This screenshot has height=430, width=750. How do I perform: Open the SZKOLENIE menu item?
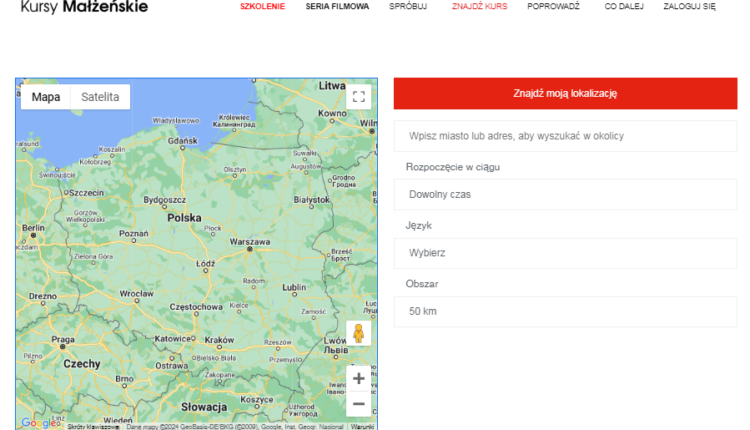(x=262, y=6)
